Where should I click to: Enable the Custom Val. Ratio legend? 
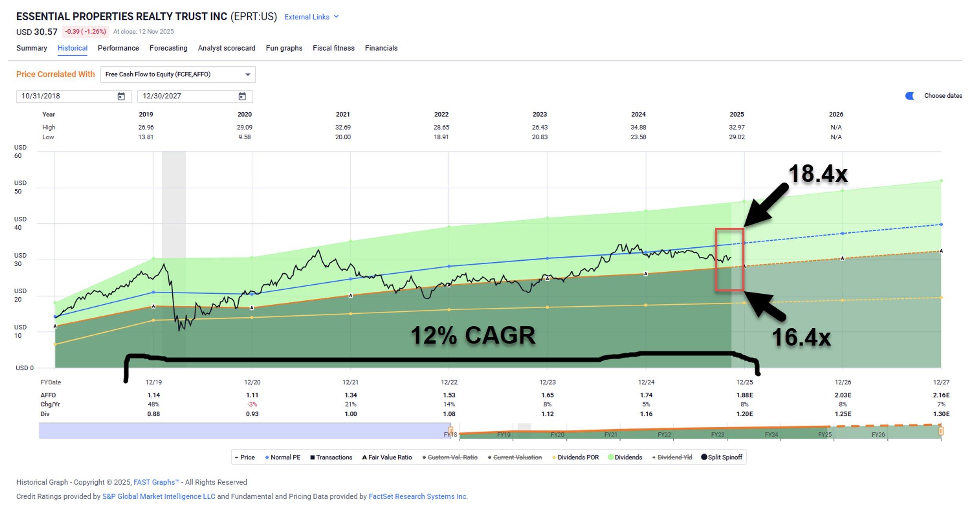452,457
